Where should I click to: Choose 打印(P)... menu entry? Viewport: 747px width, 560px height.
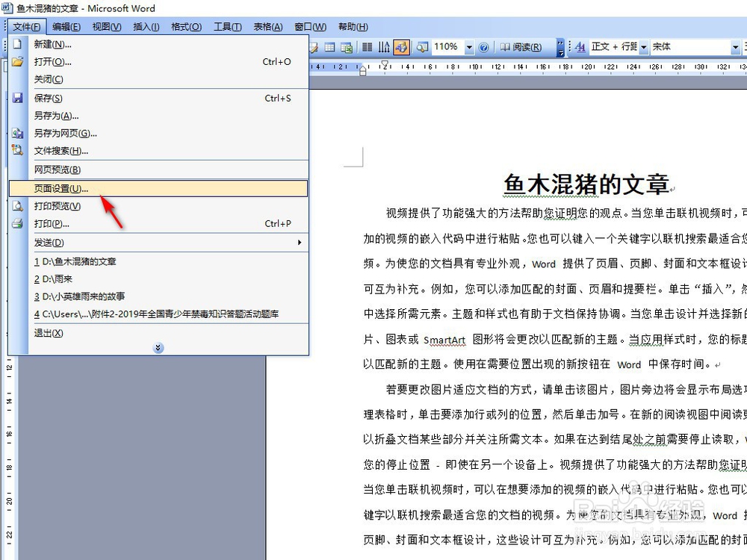(x=158, y=223)
